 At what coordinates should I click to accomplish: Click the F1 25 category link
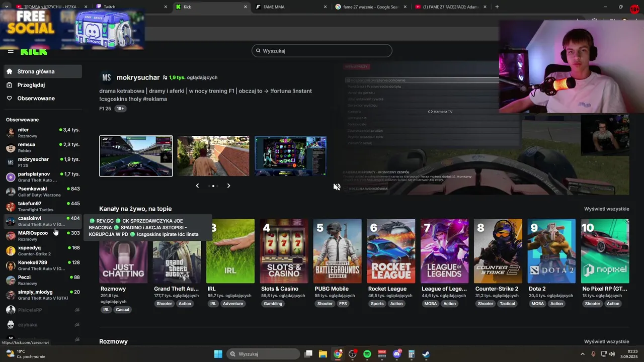[105, 109]
